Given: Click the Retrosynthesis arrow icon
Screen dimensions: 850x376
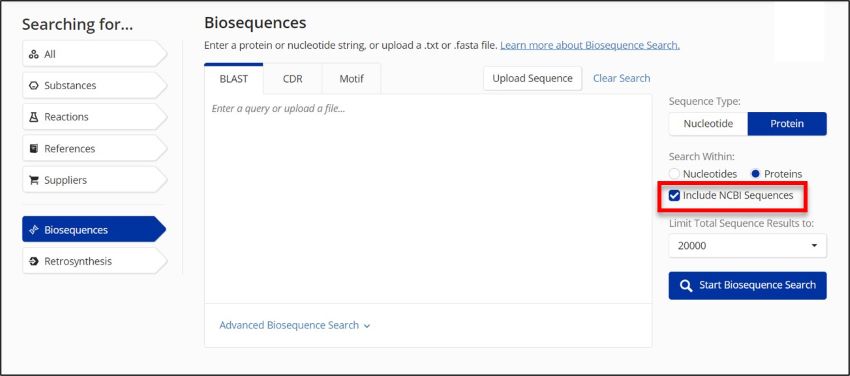Looking at the screenshot, I should click(x=34, y=261).
